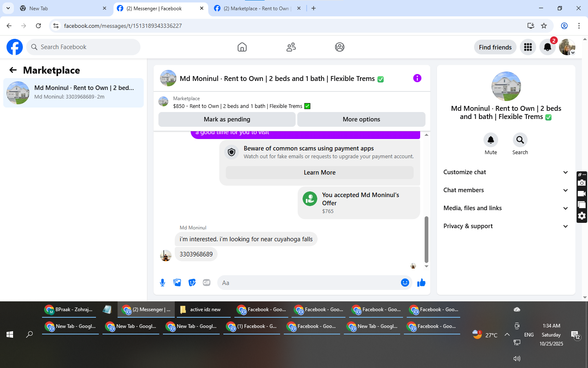The image size is (588, 368).
Task: Open the Windows Start button
Action: coord(10,334)
